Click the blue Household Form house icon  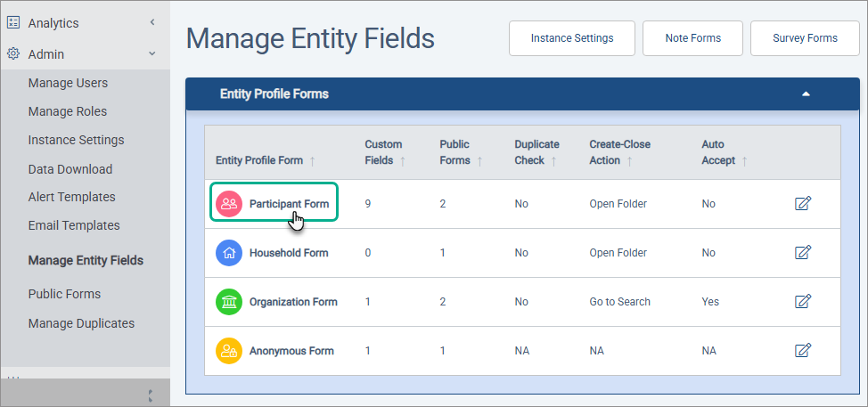click(x=229, y=253)
